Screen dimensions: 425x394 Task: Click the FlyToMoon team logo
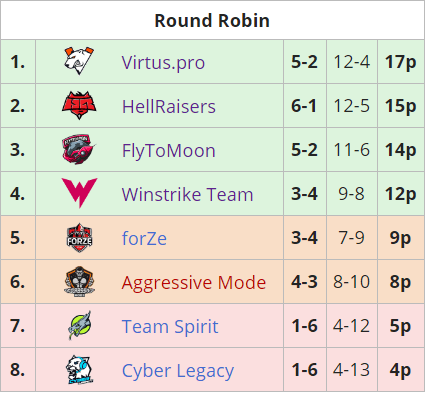pyautogui.click(x=79, y=149)
